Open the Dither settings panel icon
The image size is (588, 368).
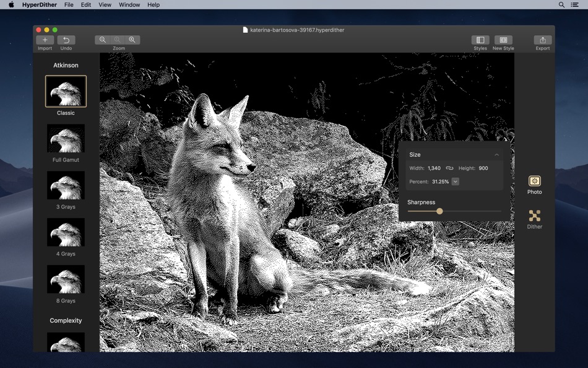pyautogui.click(x=535, y=216)
